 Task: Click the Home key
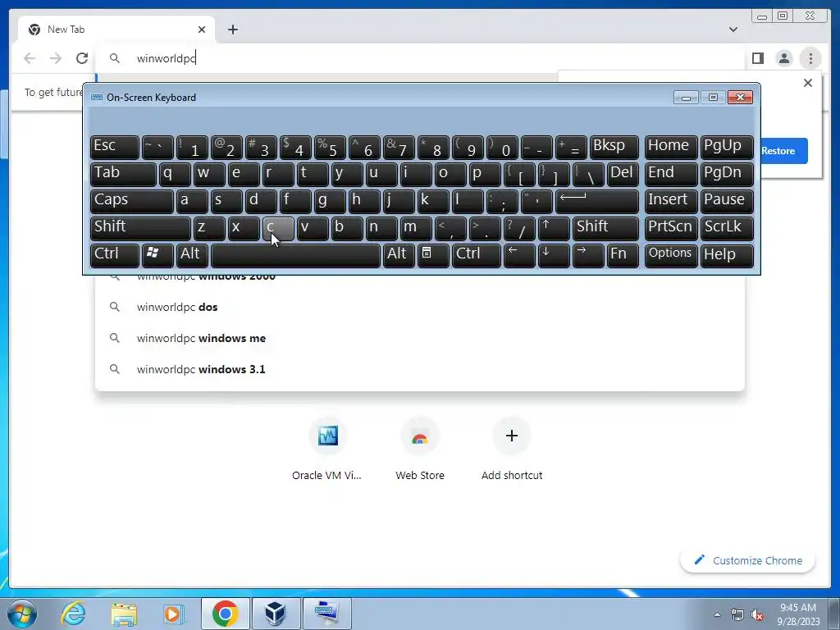coord(671,147)
